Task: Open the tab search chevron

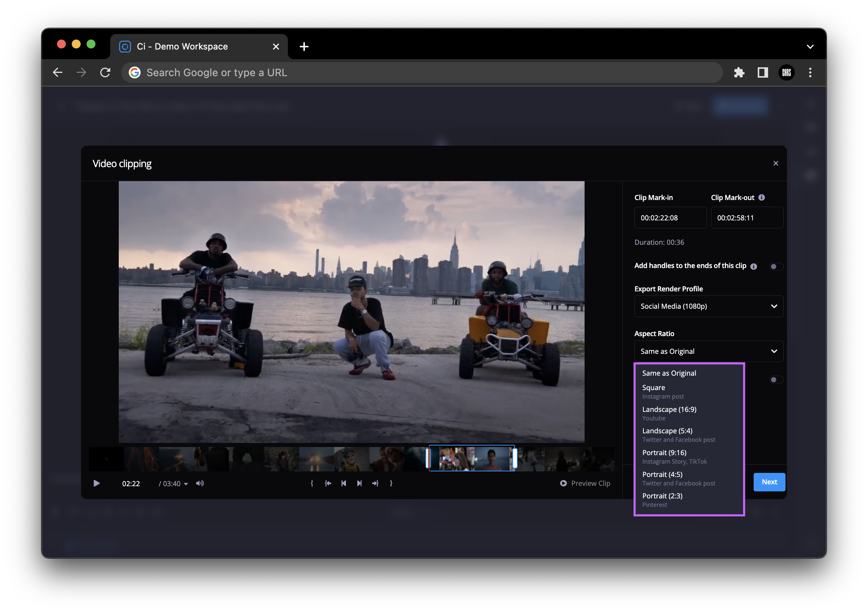Action: point(810,47)
